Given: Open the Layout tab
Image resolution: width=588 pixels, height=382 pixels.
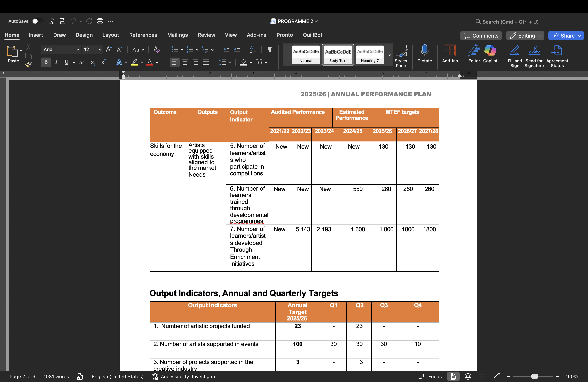Looking at the screenshot, I should 111,35.
